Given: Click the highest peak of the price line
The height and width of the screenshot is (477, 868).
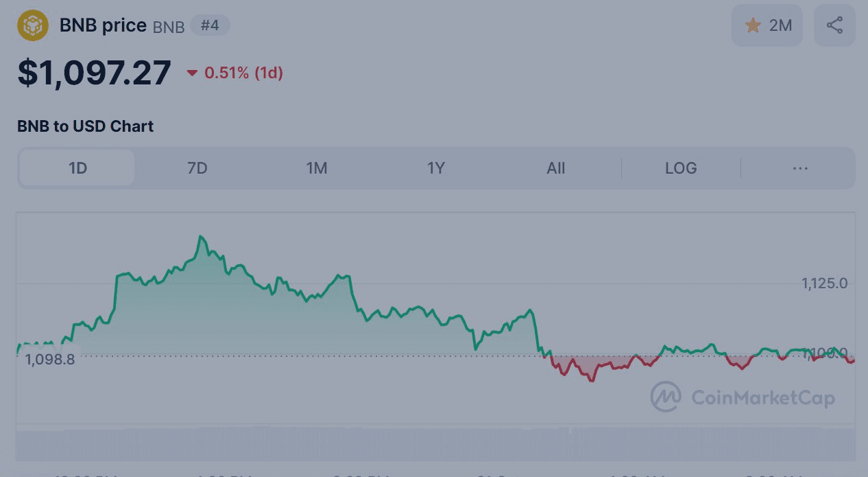Looking at the screenshot, I should pyautogui.click(x=200, y=237).
